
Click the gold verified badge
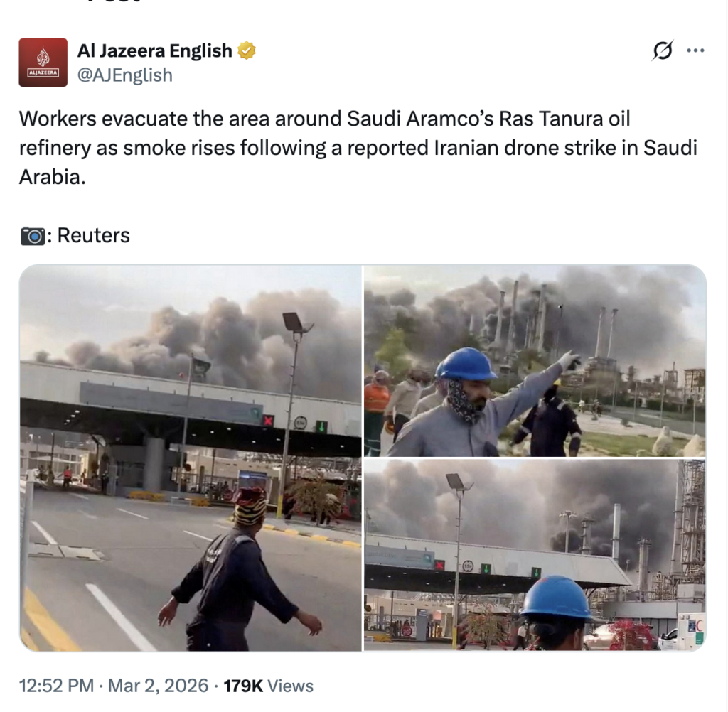[x=247, y=50]
